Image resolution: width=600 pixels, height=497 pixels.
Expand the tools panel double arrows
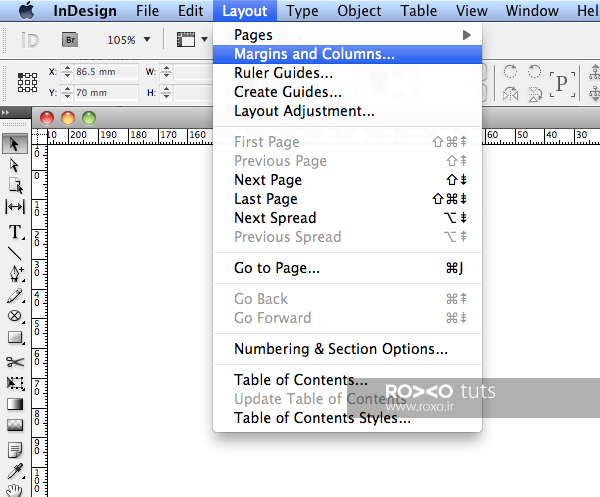[5, 112]
